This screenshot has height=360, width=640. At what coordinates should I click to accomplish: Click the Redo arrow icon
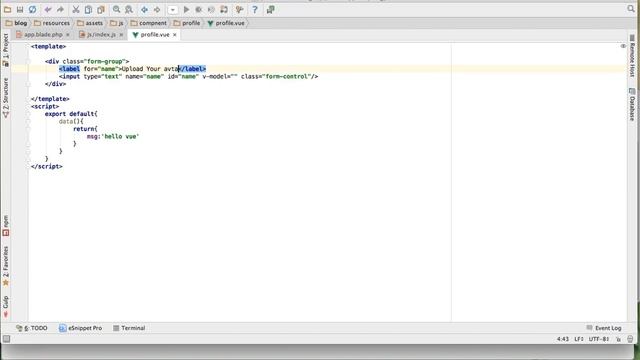tap(60, 9)
